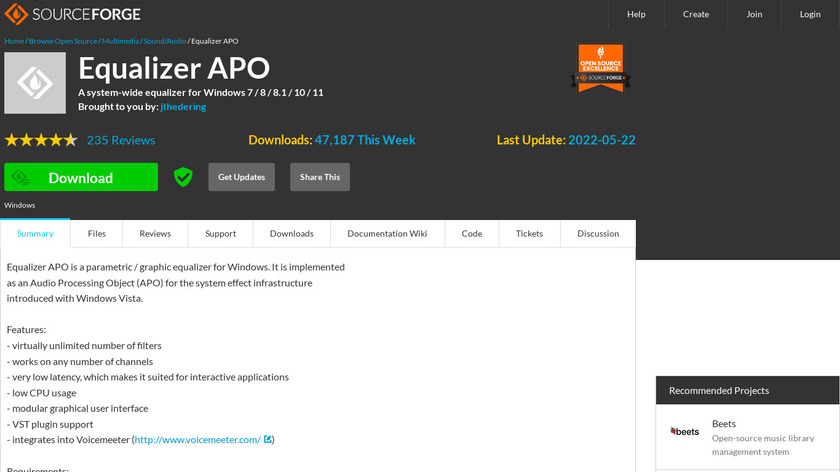Click 'works on any number of channels' line

[x=80, y=362]
